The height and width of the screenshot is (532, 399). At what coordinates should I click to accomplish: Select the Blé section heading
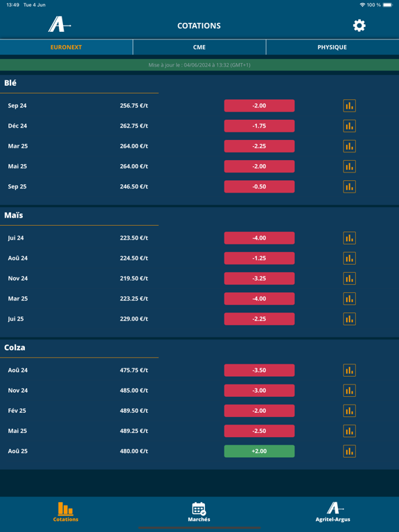coord(10,83)
